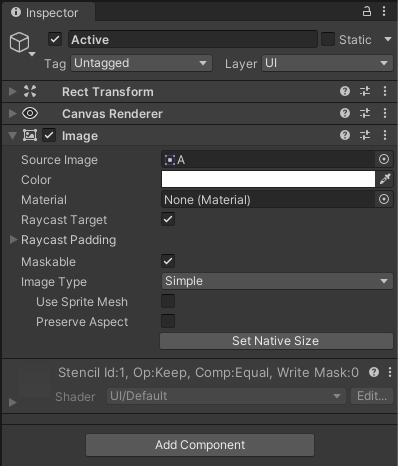
Task: Click the Canvas Renderer header title
Action: click(x=112, y=114)
